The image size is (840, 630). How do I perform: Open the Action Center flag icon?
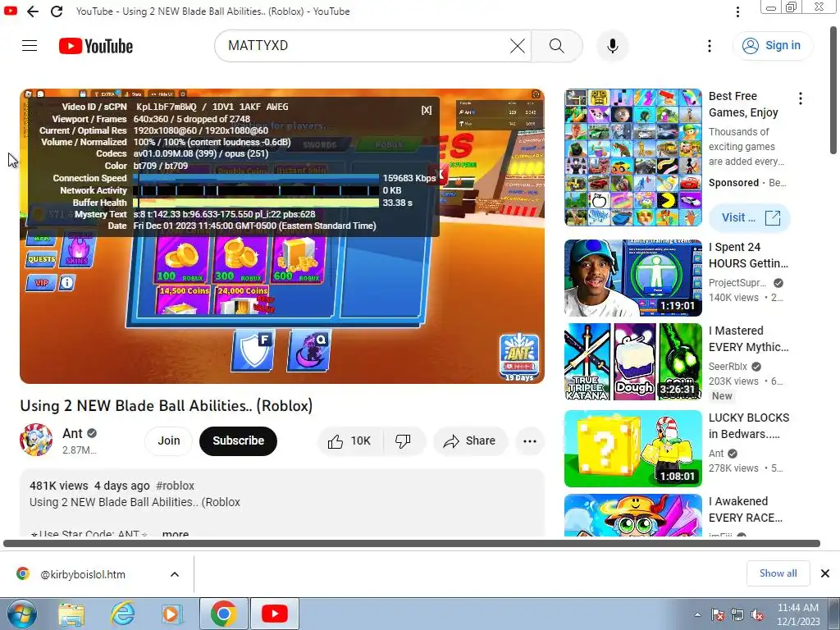point(718,615)
